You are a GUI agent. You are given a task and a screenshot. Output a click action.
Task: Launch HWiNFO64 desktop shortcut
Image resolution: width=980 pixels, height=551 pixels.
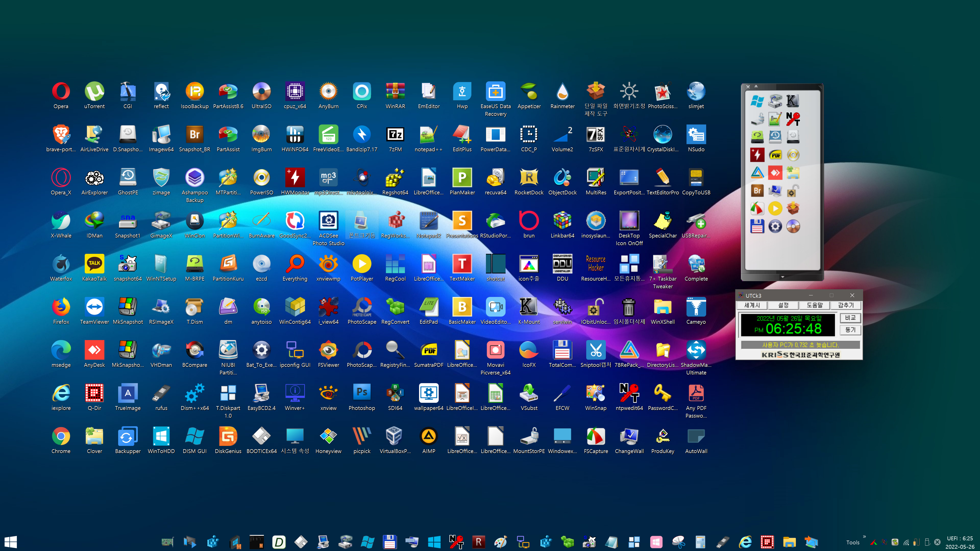pyautogui.click(x=295, y=138)
